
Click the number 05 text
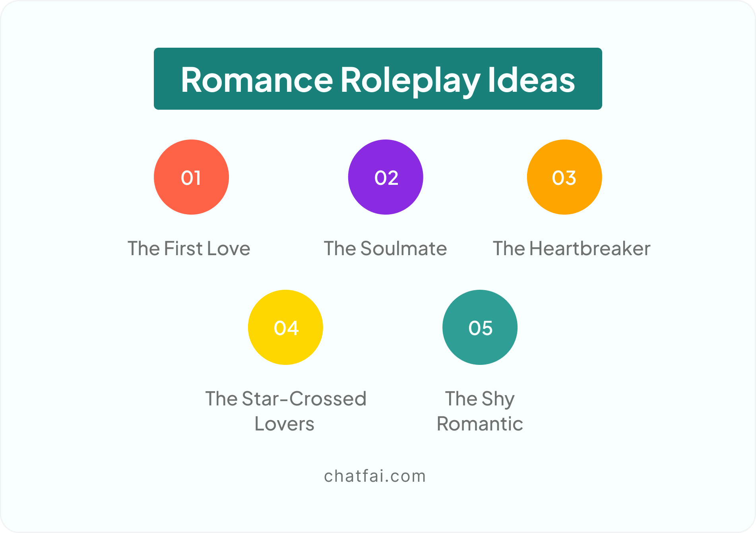point(481,328)
